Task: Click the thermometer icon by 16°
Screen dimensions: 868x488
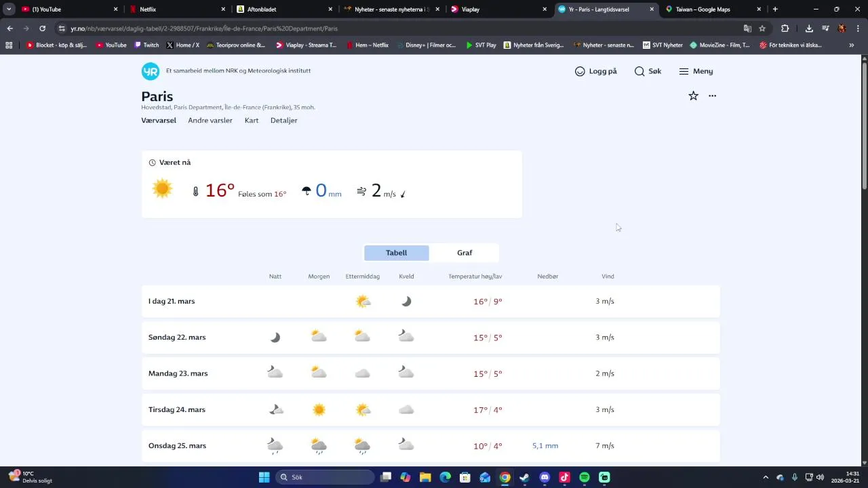Action: click(x=196, y=192)
